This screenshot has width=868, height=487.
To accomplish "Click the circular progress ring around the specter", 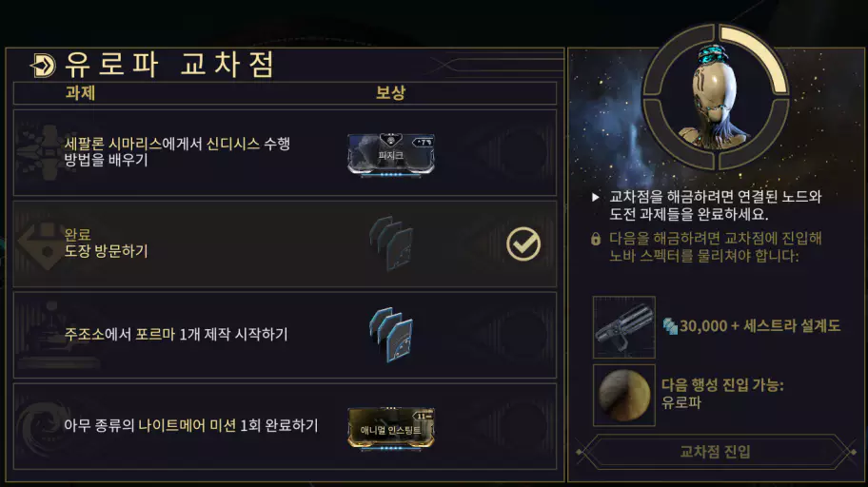I will 716,97.
